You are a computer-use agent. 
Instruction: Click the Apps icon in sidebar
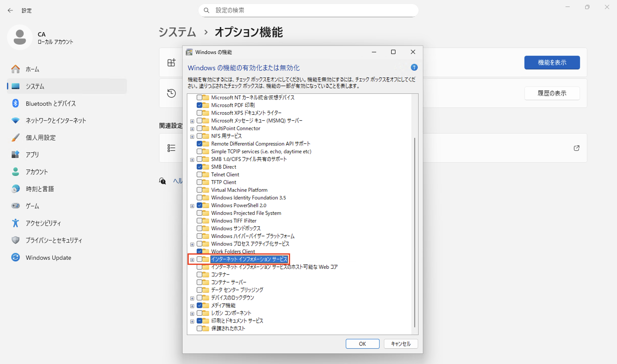click(15, 155)
